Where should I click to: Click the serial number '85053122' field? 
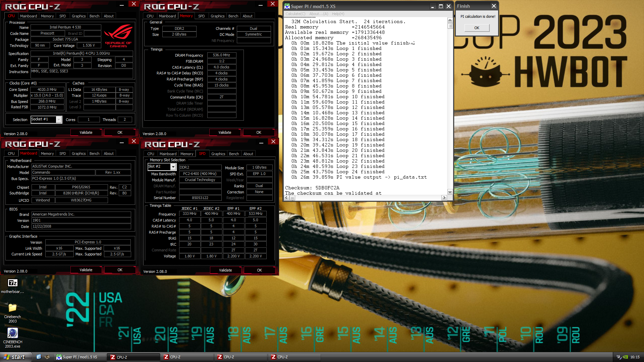[x=200, y=198]
